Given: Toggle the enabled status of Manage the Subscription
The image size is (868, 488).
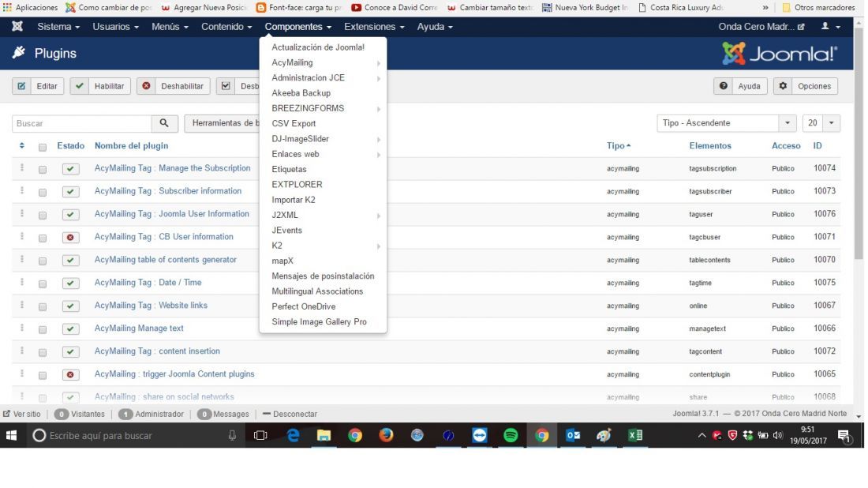Looking at the screenshot, I should coord(70,169).
